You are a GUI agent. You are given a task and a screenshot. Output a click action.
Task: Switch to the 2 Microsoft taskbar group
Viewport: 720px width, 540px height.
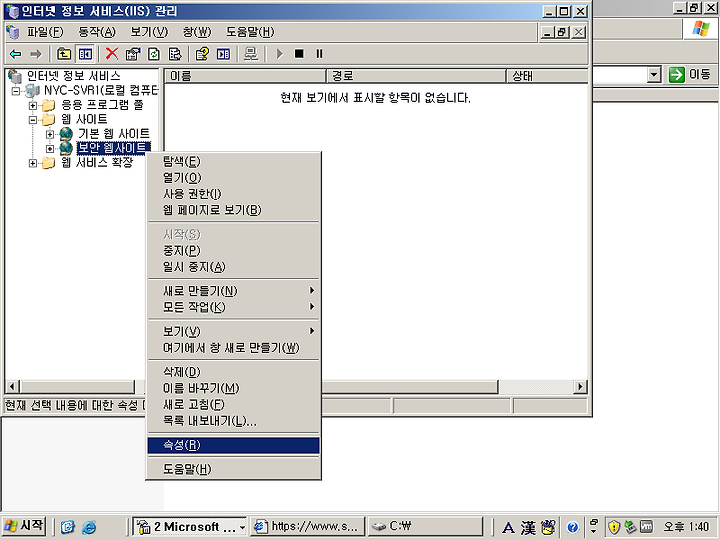coord(190,527)
